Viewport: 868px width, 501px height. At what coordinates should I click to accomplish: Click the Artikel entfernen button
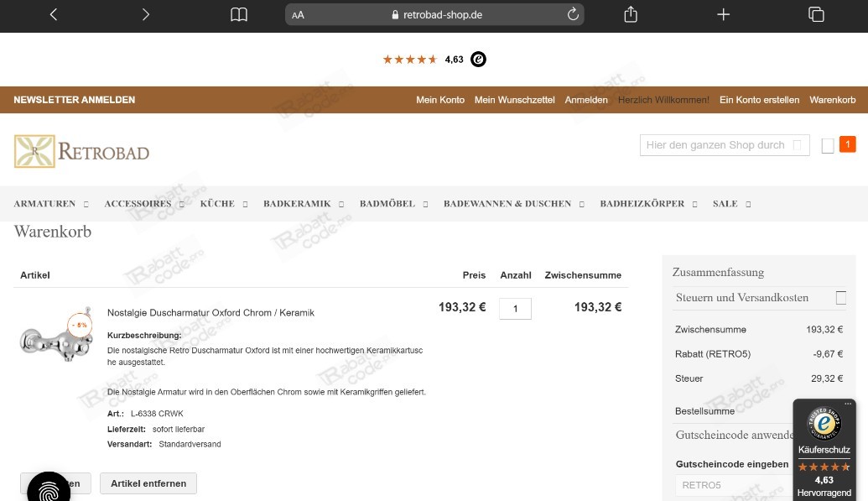click(148, 483)
